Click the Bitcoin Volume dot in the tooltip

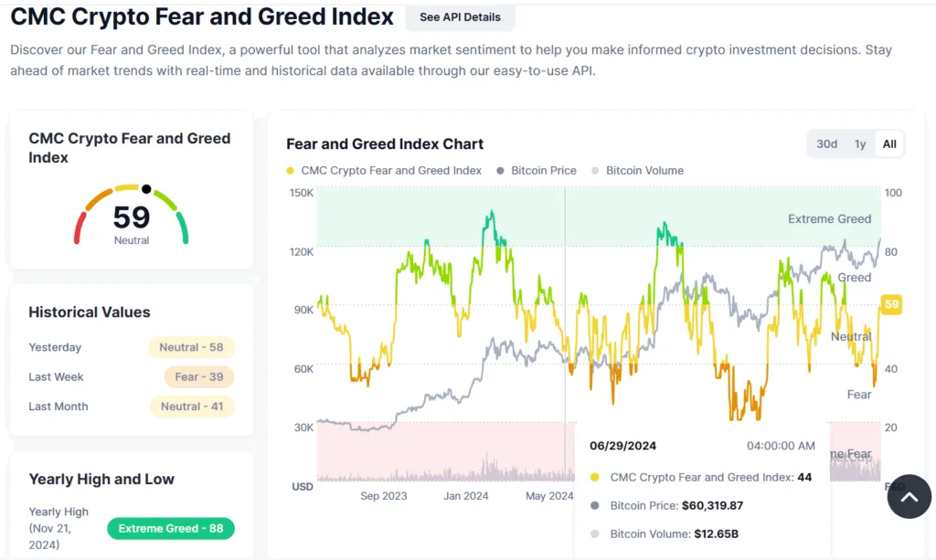point(596,534)
